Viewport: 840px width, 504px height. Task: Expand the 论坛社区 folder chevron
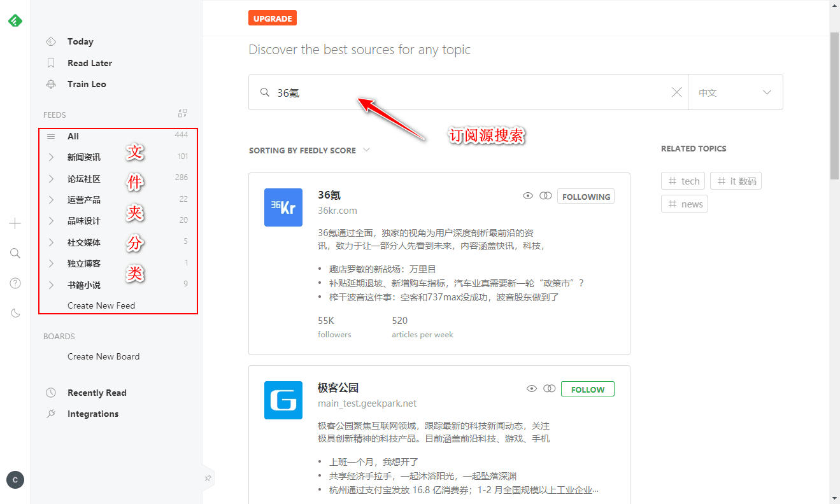tap(51, 179)
